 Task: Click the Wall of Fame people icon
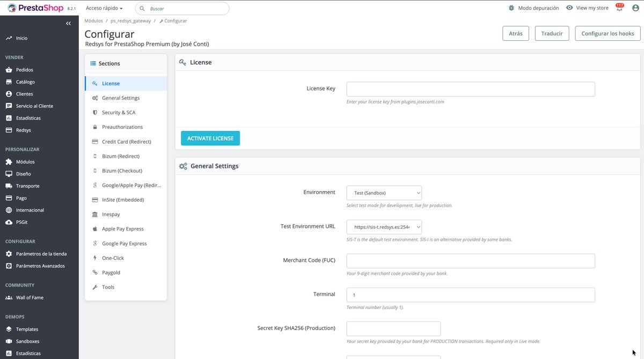[x=9, y=297]
